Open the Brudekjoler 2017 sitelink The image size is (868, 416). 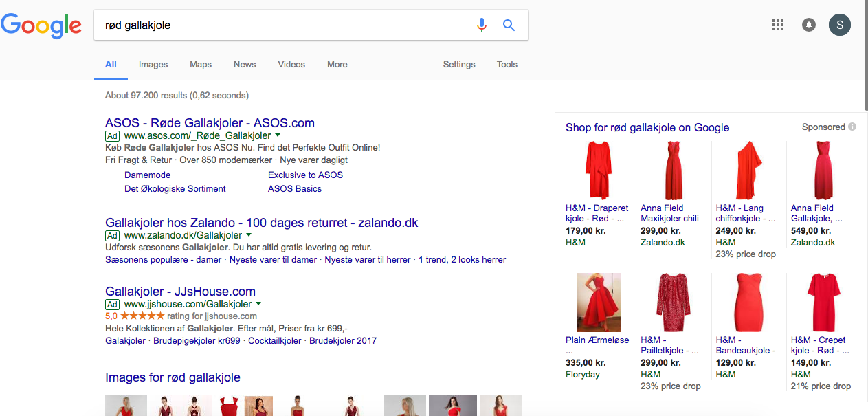pyautogui.click(x=343, y=341)
